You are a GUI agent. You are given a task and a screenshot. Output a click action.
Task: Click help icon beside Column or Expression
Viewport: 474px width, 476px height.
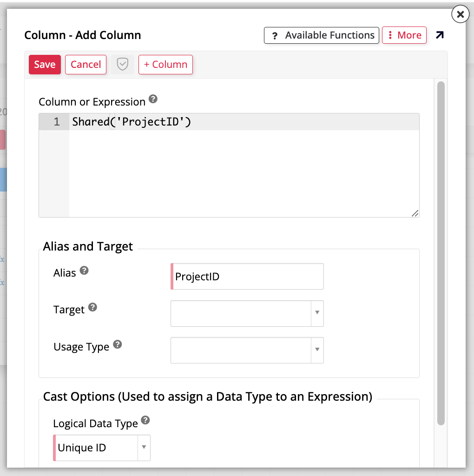coord(152,99)
